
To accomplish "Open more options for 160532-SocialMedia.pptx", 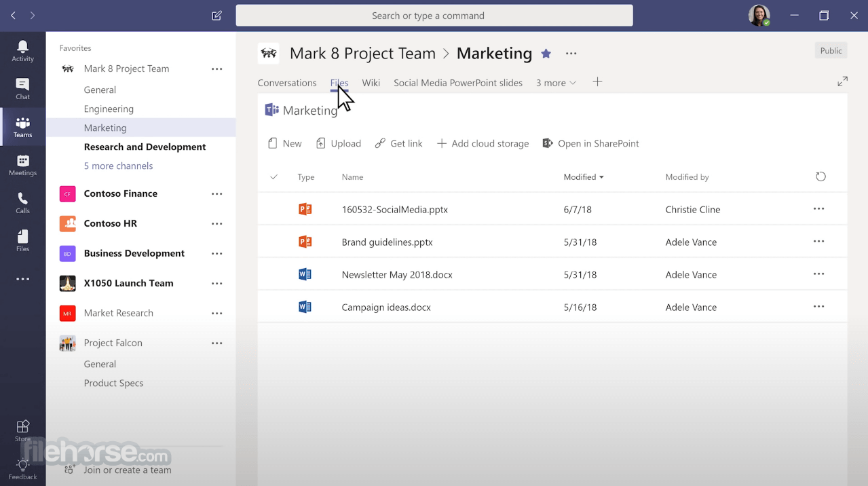I will point(818,209).
